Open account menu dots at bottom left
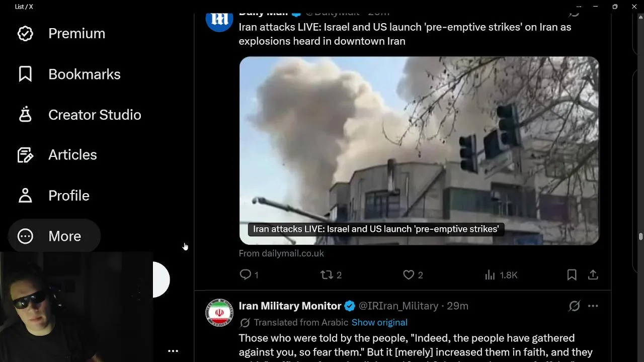Image resolution: width=644 pixels, height=362 pixels. (173, 351)
